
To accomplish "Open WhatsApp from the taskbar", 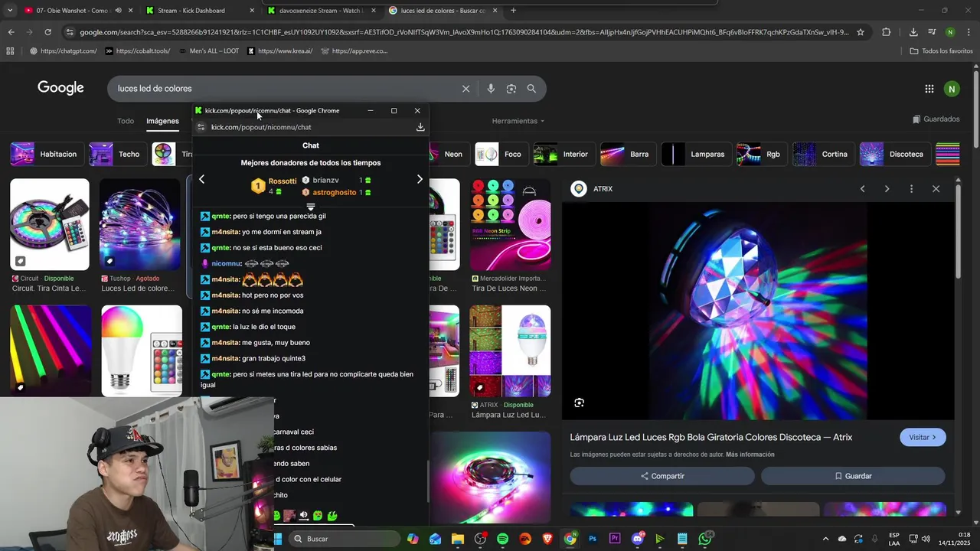I will click(x=704, y=539).
